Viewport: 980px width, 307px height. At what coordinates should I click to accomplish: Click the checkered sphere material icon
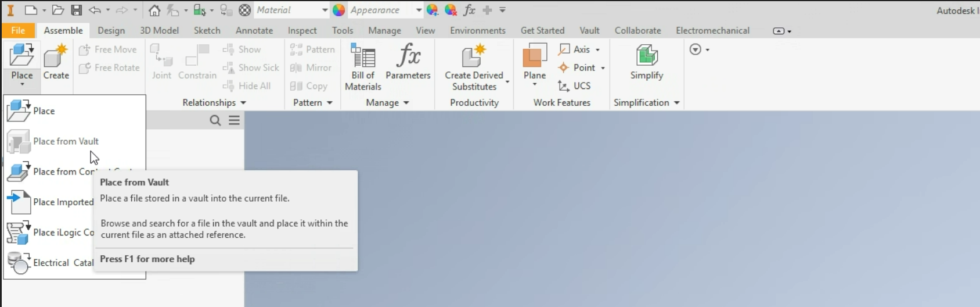tap(245, 10)
